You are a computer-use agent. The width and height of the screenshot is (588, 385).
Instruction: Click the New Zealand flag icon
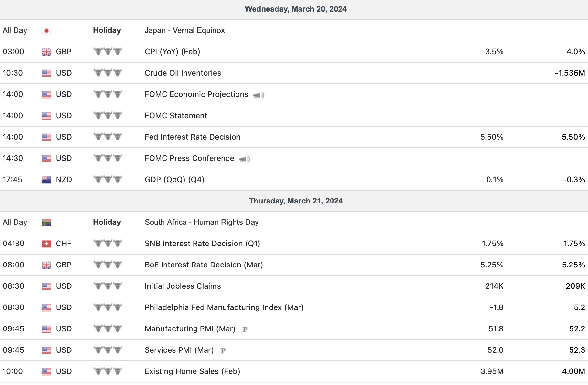[x=47, y=180]
